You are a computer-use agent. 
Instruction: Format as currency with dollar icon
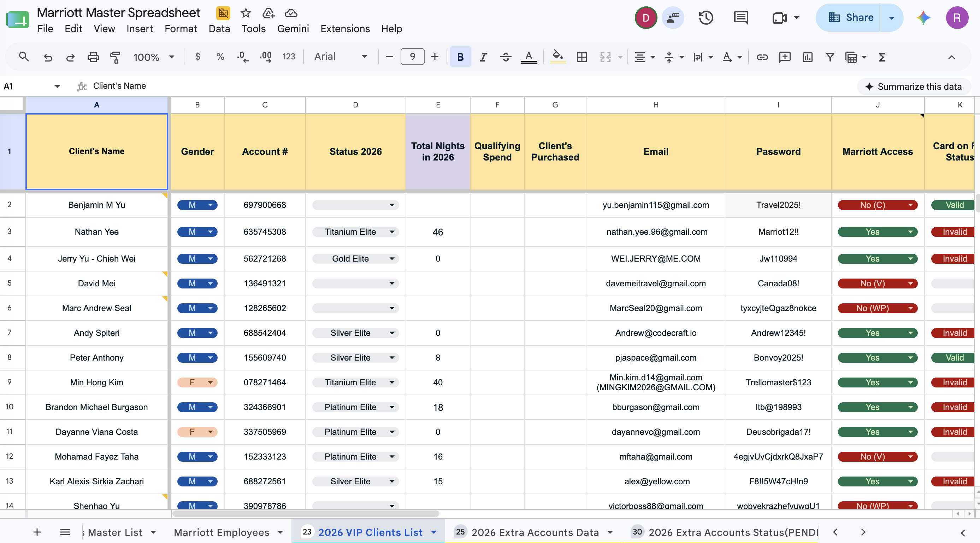(197, 57)
